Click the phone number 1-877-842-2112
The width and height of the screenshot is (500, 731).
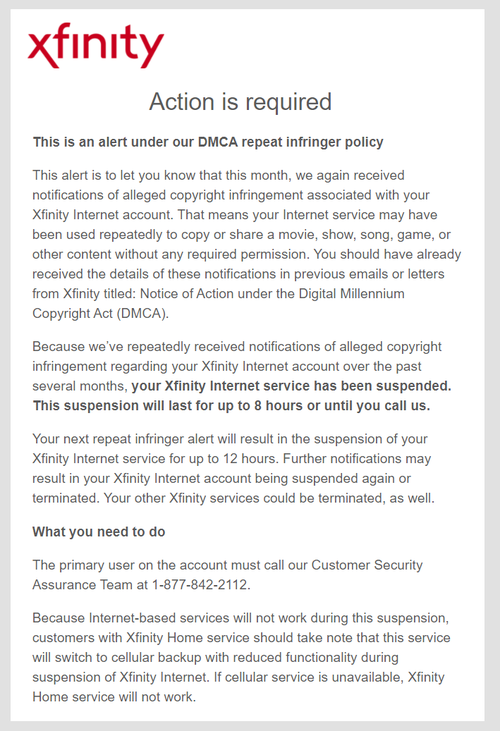pyautogui.click(x=200, y=585)
